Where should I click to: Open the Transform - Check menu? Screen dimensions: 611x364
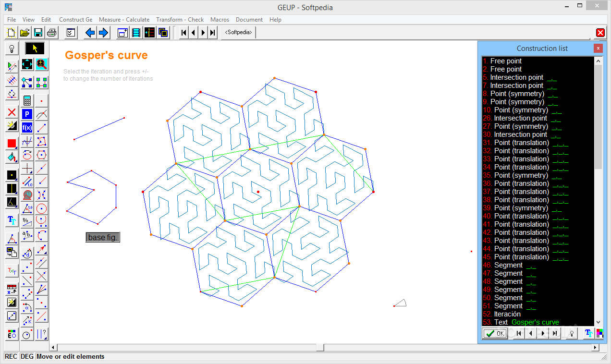180,20
